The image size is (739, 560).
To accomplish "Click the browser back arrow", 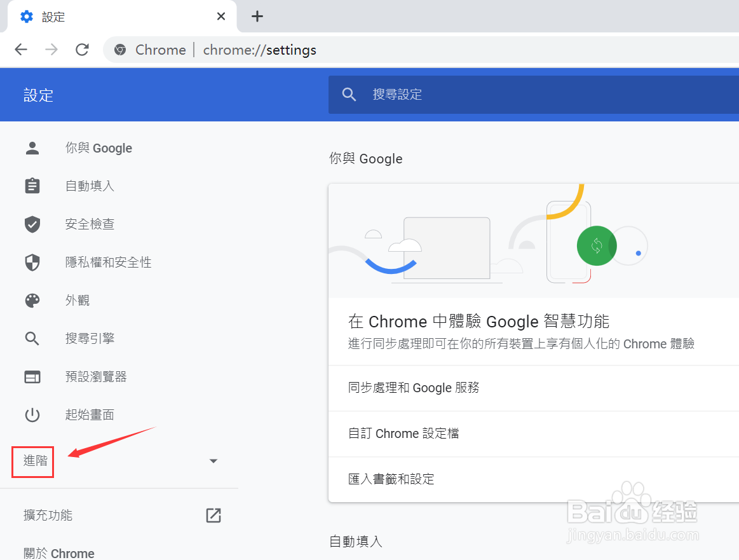I will pyautogui.click(x=20, y=50).
